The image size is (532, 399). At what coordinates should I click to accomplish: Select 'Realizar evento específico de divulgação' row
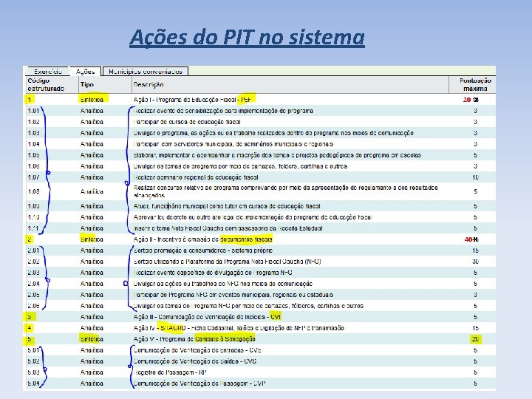click(x=261, y=273)
